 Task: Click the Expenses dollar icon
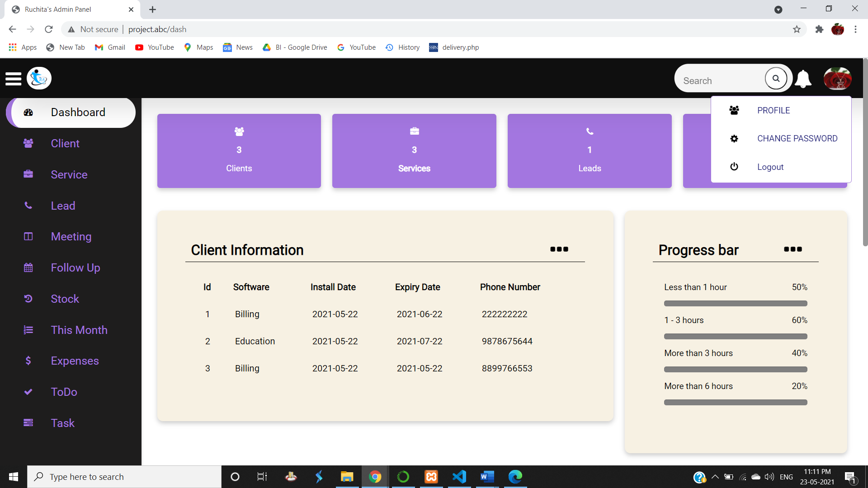pyautogui.click(x=28, y=361)
